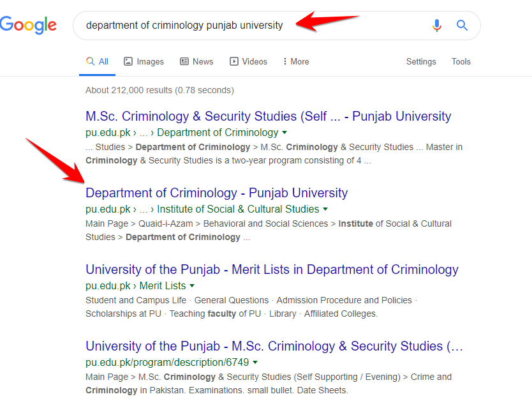Click inside the Google search query field
This screenshot has height=408, width=532.
point(255,26)
